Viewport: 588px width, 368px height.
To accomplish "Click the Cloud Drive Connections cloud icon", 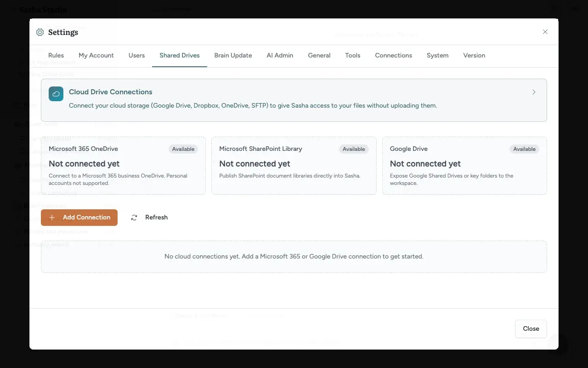I will (56, 94).
